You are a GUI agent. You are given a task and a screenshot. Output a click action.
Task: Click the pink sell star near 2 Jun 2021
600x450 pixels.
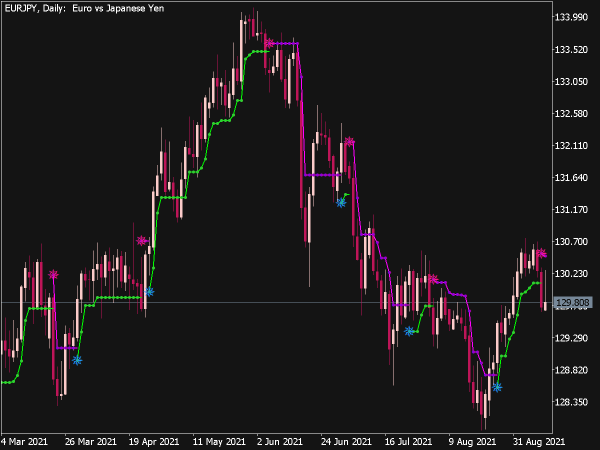270,43
